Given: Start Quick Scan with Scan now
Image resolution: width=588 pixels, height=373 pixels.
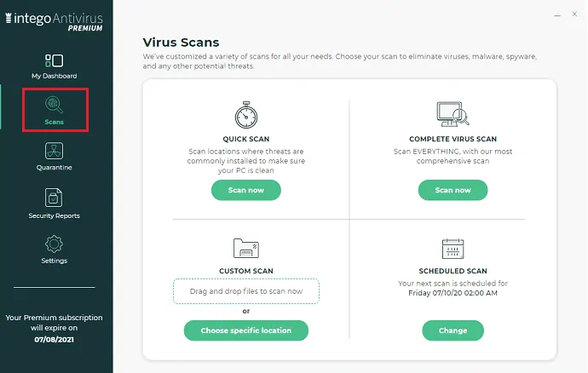Looking at the screenshot, I should tap(246, 190).
